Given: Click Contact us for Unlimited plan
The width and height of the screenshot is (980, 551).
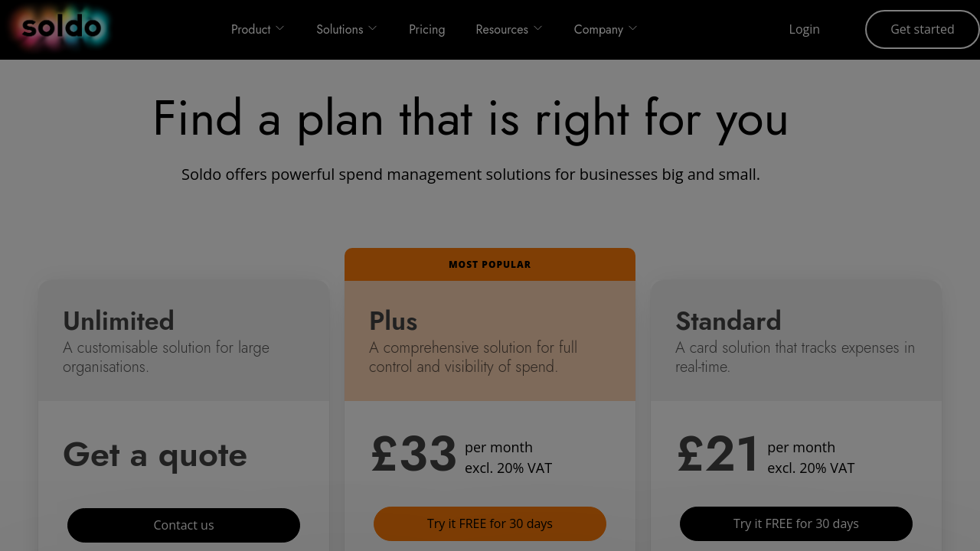Looking at the screenshot, I should pyautogui.click(x=184, y=525).
